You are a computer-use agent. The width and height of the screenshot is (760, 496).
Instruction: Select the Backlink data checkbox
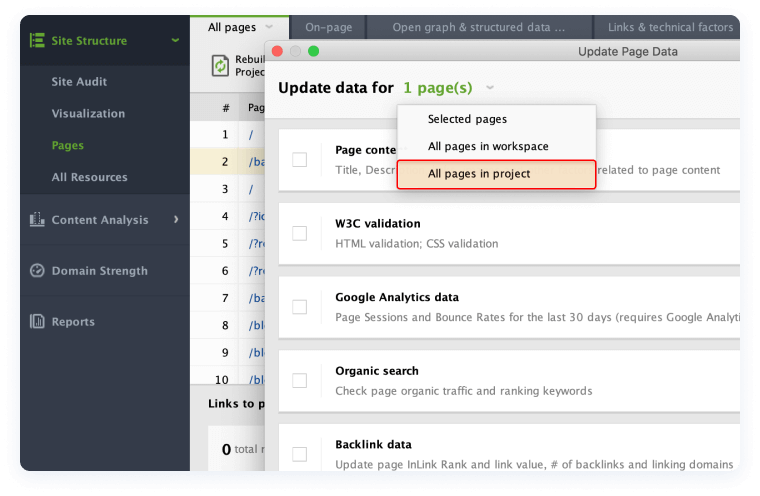coord(300,454)
